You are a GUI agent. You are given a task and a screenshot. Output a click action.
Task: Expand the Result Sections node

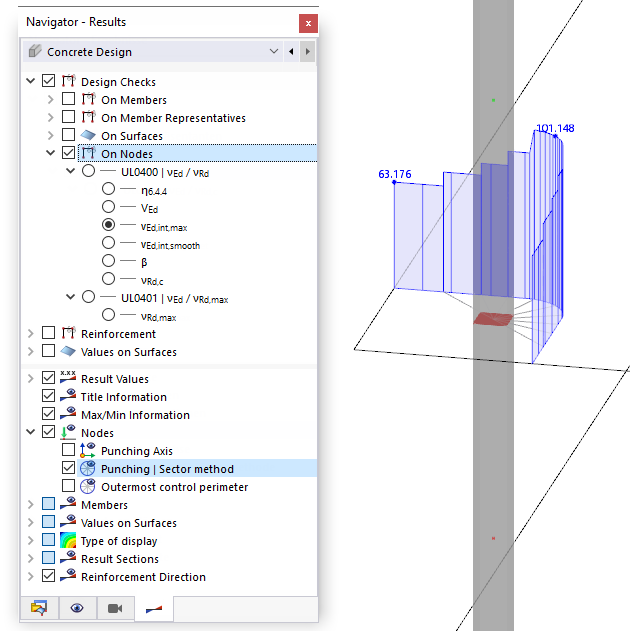tap(31, 558)
